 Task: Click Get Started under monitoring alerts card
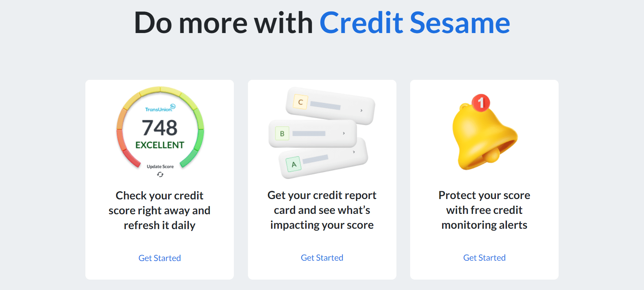click(x=484, y=258)
